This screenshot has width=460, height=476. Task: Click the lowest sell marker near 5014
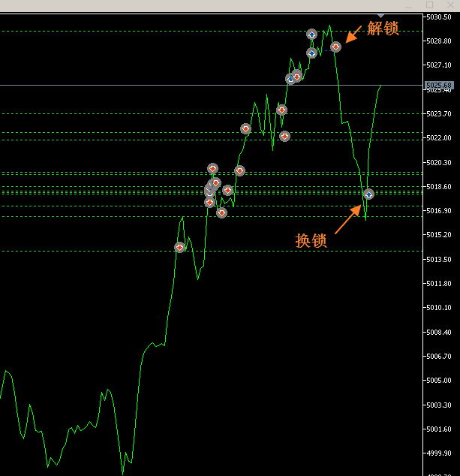click(179, 247)
